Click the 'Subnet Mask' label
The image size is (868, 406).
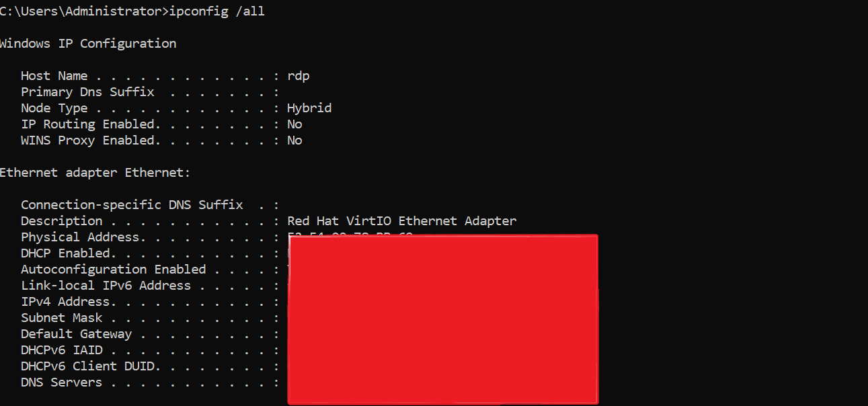[62, 318]
